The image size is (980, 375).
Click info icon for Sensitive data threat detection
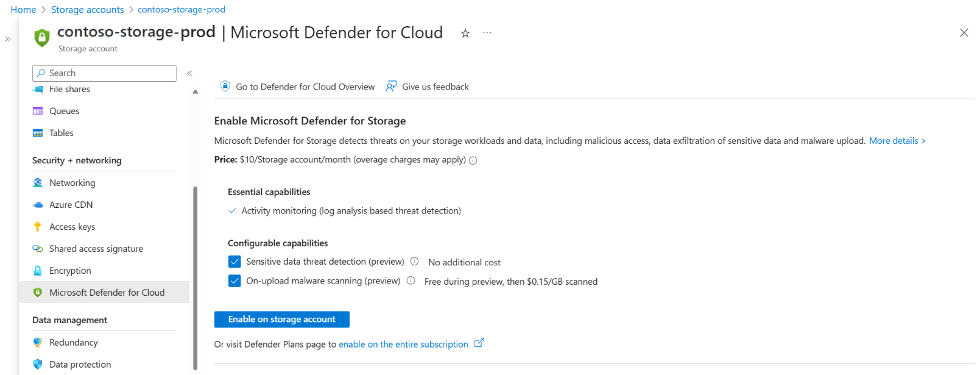(414, 262)
